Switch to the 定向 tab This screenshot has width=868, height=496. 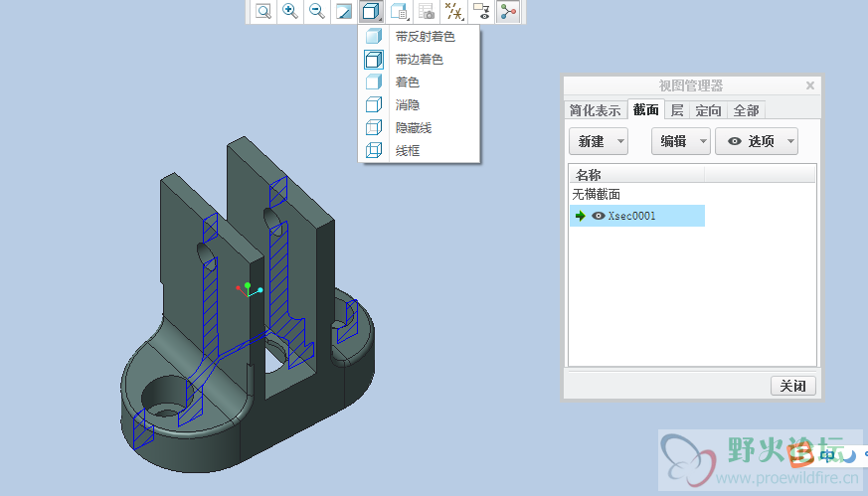coord(709,110)
